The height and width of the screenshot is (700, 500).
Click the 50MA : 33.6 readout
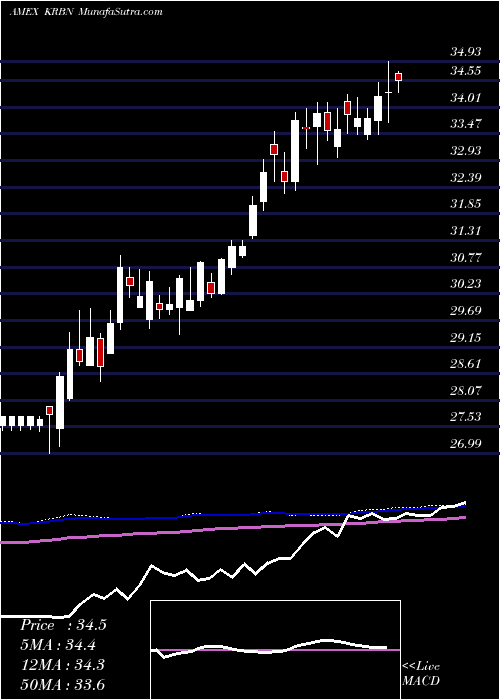pos(62,685)
